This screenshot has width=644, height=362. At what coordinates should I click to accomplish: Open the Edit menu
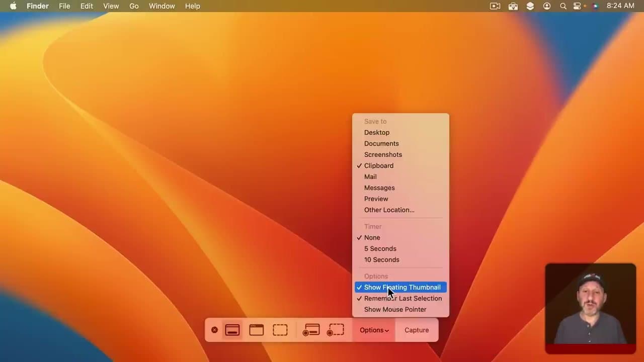(x=87, y=6)
